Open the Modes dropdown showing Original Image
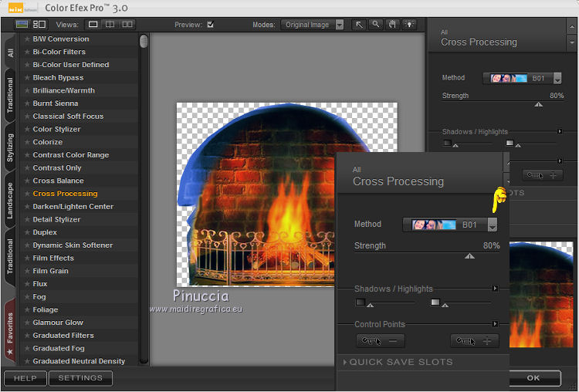The height and width of the screenshot is (392, 579). point(313,25)
